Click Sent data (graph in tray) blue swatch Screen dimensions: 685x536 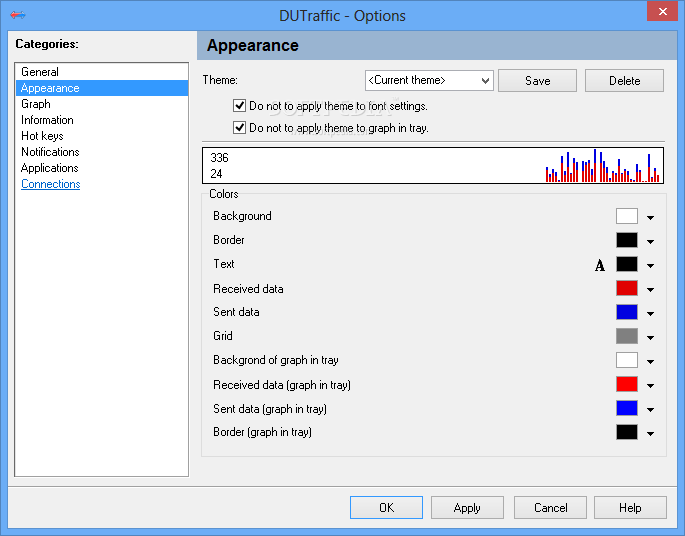click(626, 408)
